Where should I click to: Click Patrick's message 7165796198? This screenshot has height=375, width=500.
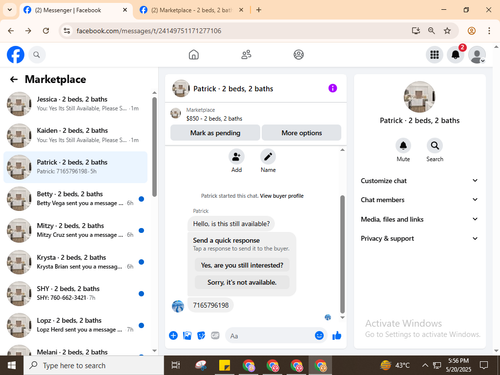click(x=211, y=305)
